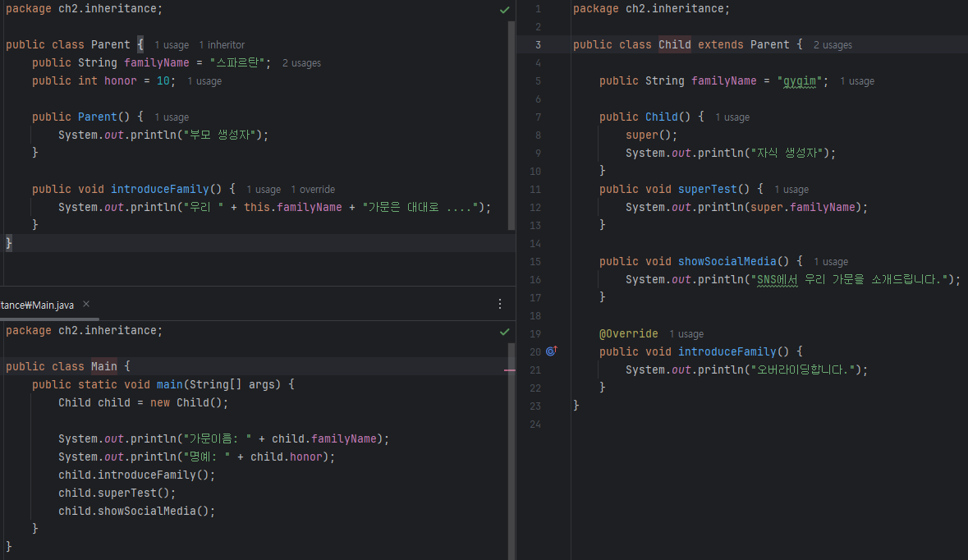The height and width of the screenshot is (560, 968).
Task: Open '1 usage' hint next to @Override annotation
Action: 686,334
